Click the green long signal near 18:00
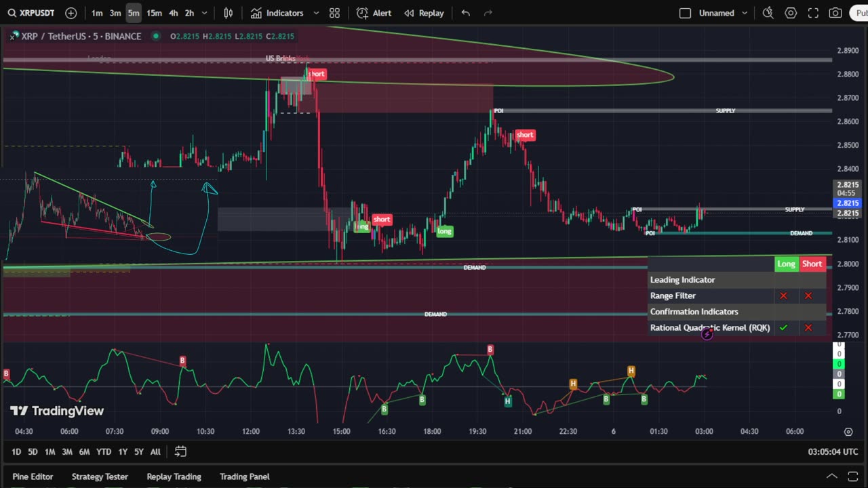This screenshot has height=488, width=868. click(x=444, y=231)
